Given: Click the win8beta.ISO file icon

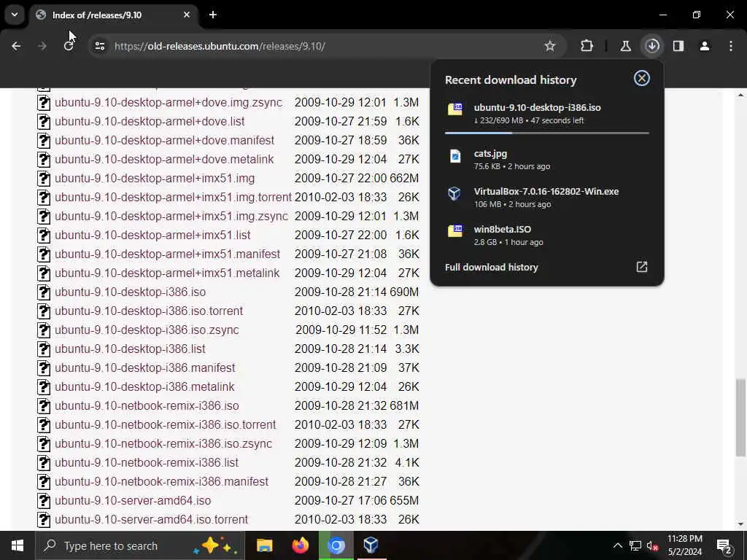Looking at the screenshot, I should 455,231.
